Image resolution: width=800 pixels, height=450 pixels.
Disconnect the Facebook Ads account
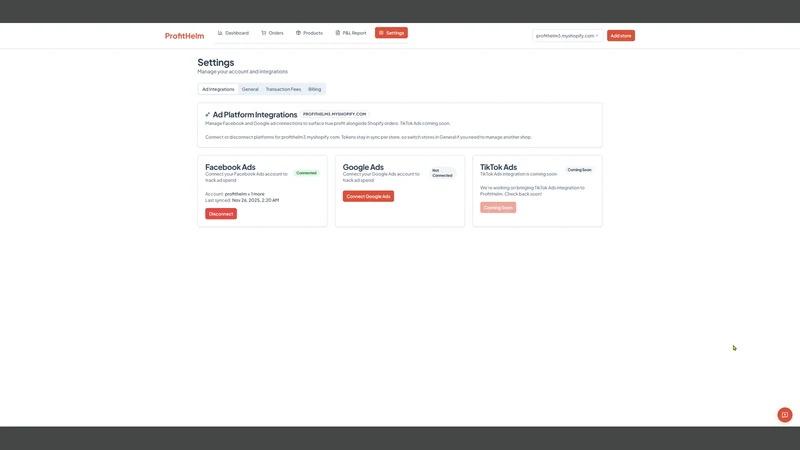(x=221, y=214)
